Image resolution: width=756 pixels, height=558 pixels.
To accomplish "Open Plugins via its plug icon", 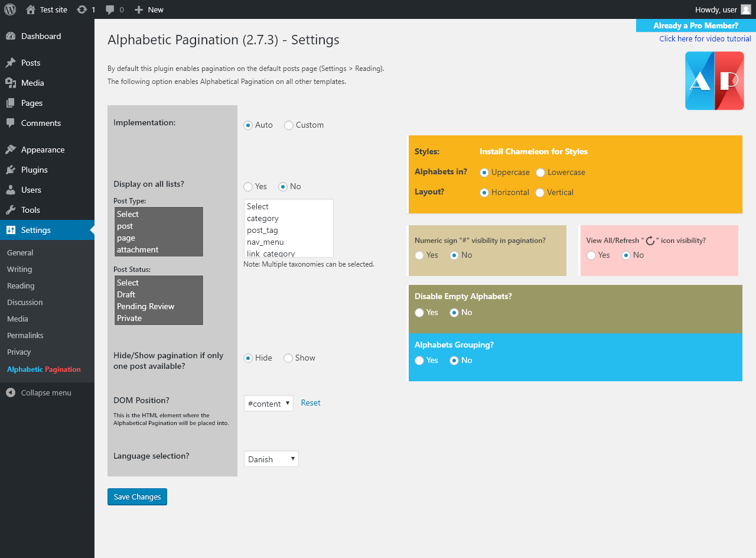I will (11, 170).
